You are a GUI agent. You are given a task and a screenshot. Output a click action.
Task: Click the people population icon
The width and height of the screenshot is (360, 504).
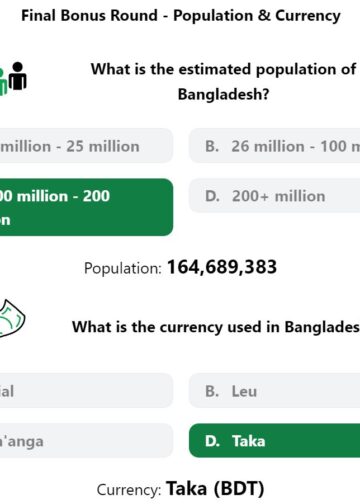tap(13, 79)
